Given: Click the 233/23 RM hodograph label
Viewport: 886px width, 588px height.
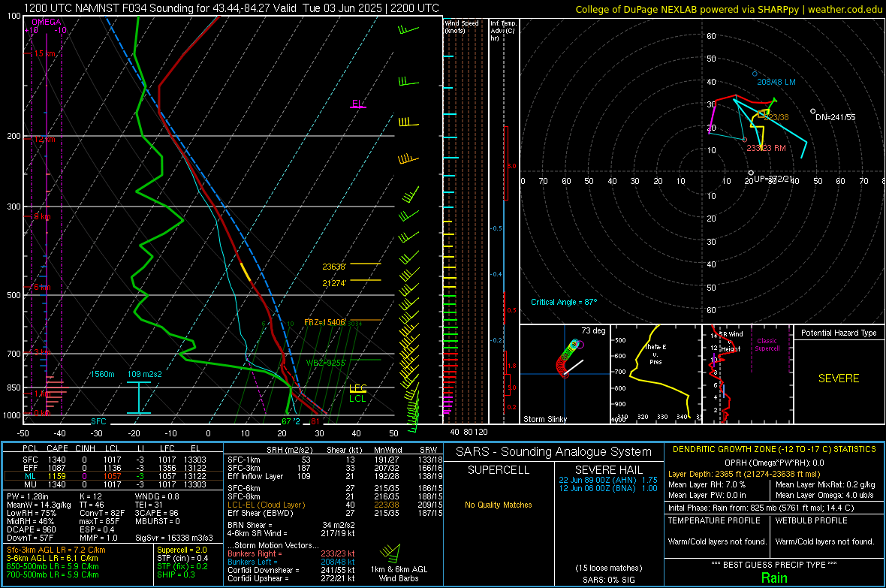Looking at the screenshot, I should [766, 148].
